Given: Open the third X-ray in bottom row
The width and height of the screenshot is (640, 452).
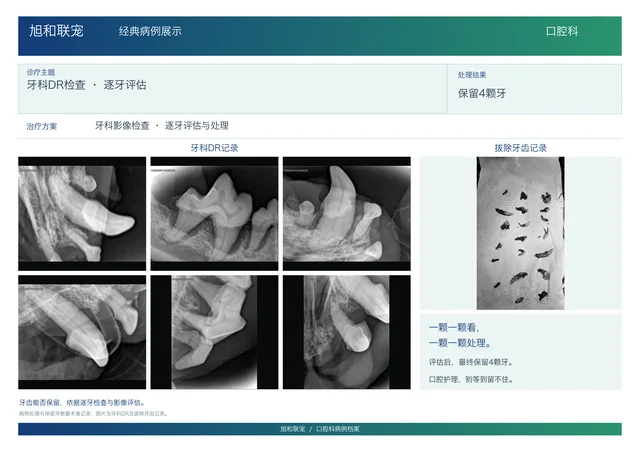Looking at the screenshot, I should 347,332.
